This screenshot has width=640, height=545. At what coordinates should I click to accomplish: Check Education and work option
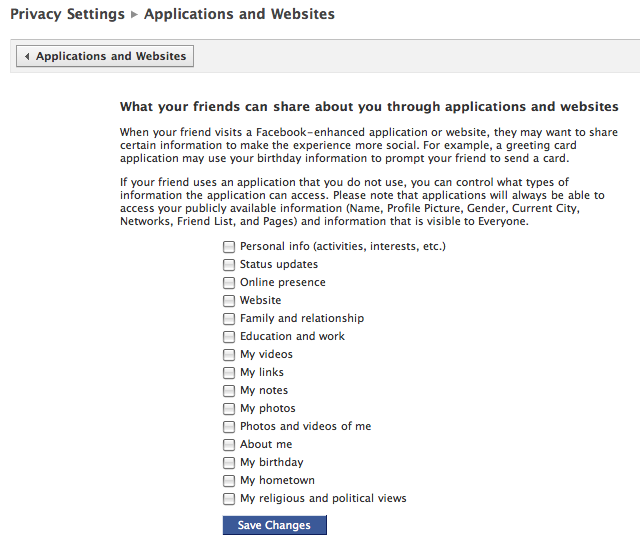[229, 337]
